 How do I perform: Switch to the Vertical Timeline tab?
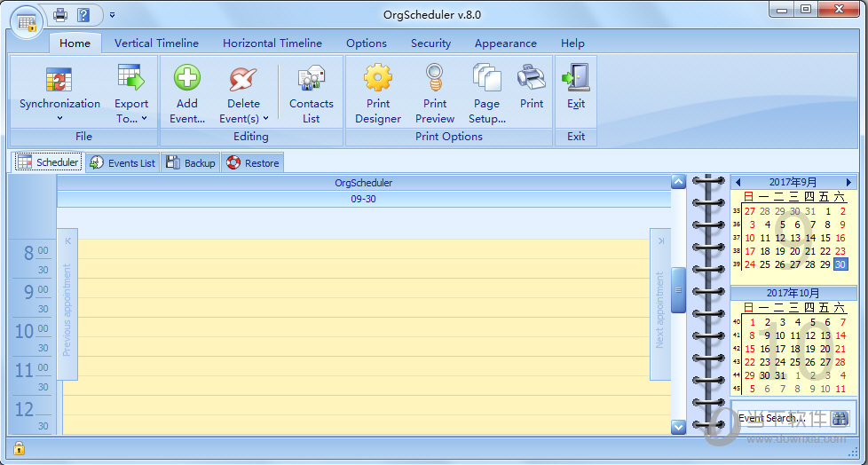pos(156,43)
